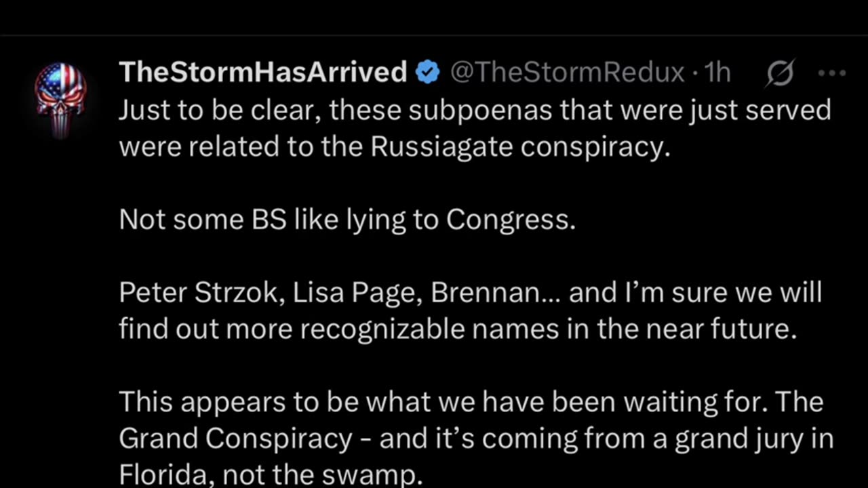The image size is (868, 488).
Task: Visit the @TheStormRedux handle link
Action: tap(567, 72)
